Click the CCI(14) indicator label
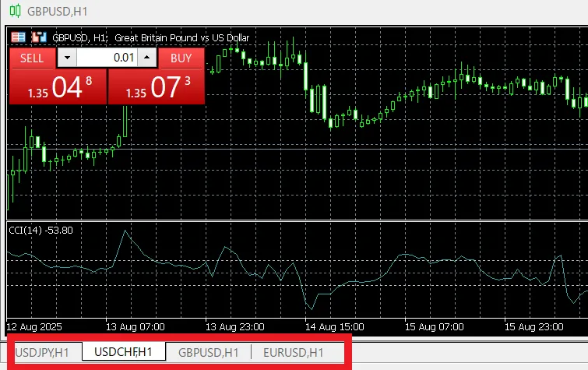588x370 pixels. [40, 231]
